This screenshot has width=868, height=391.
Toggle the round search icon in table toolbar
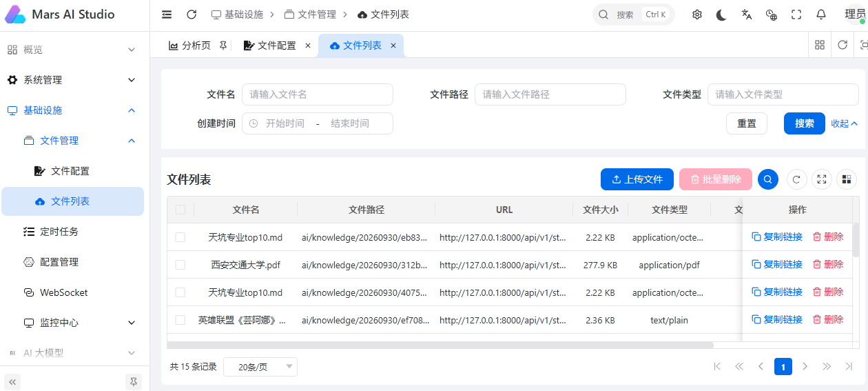pyautogui.click(x=768, y=179)
